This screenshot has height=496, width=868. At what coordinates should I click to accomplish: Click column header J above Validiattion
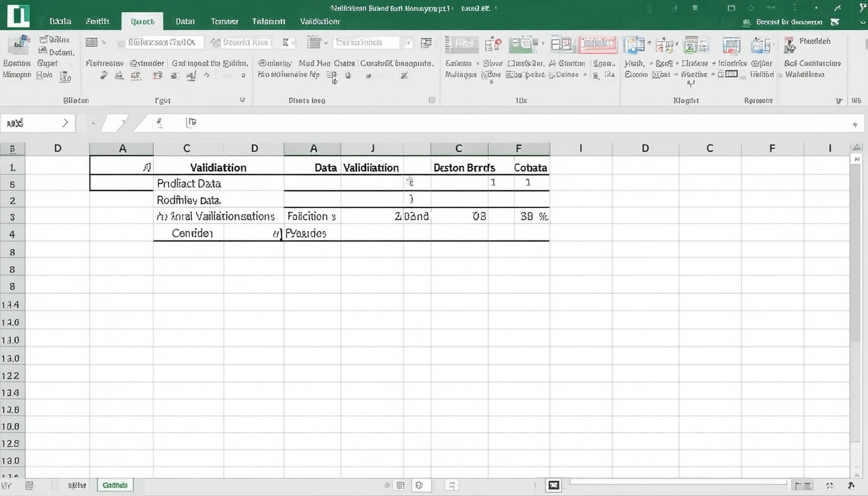[372, 149]
